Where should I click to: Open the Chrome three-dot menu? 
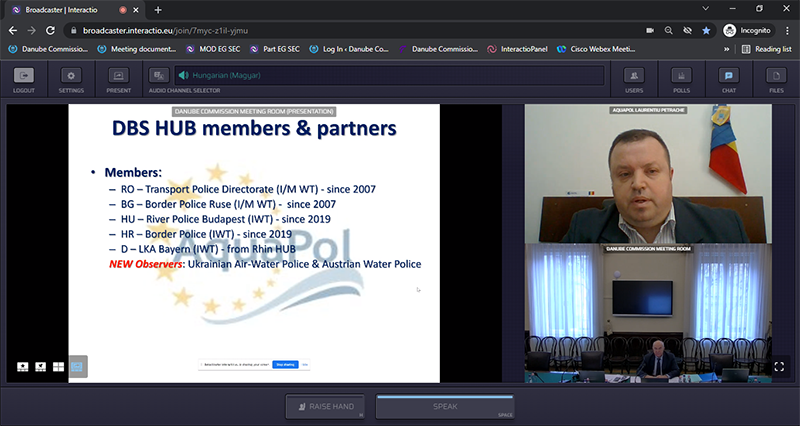point(787,31)
